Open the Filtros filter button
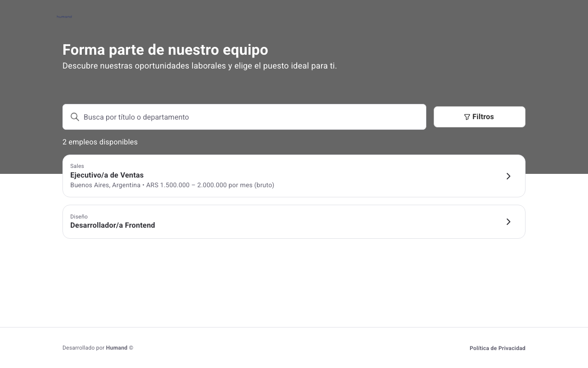Viewport: 588px width, 368px height. tap(480, 117)
